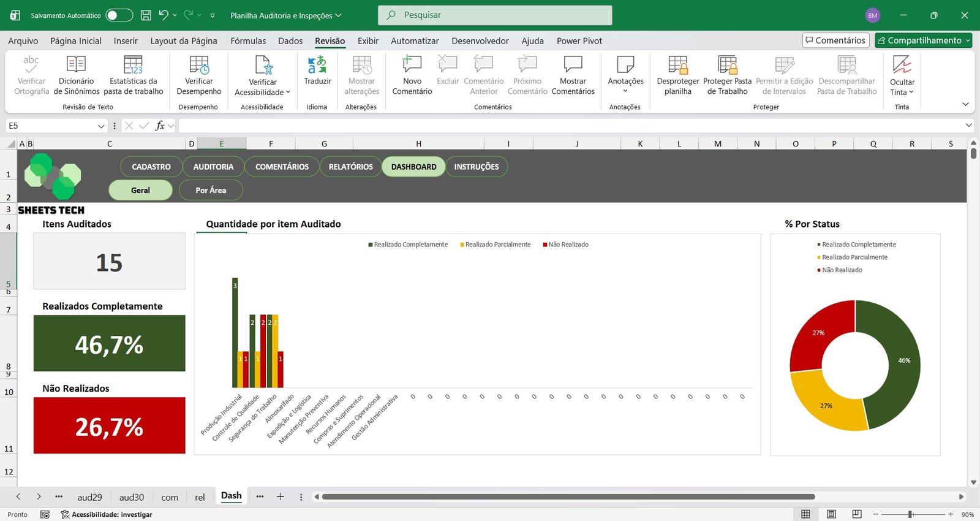Switch to Page Break Preview icon
The height and width of the screenshot is (521, 980).
tap(857, 514)
